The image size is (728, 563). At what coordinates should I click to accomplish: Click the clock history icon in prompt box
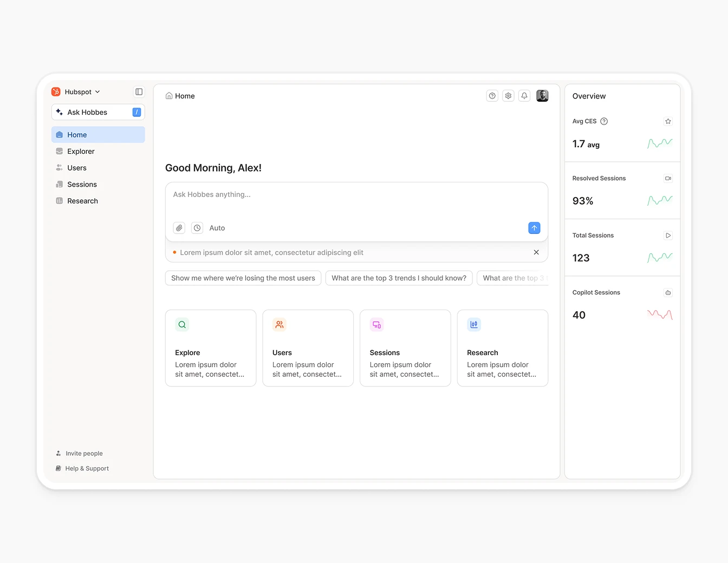point(197,228)
